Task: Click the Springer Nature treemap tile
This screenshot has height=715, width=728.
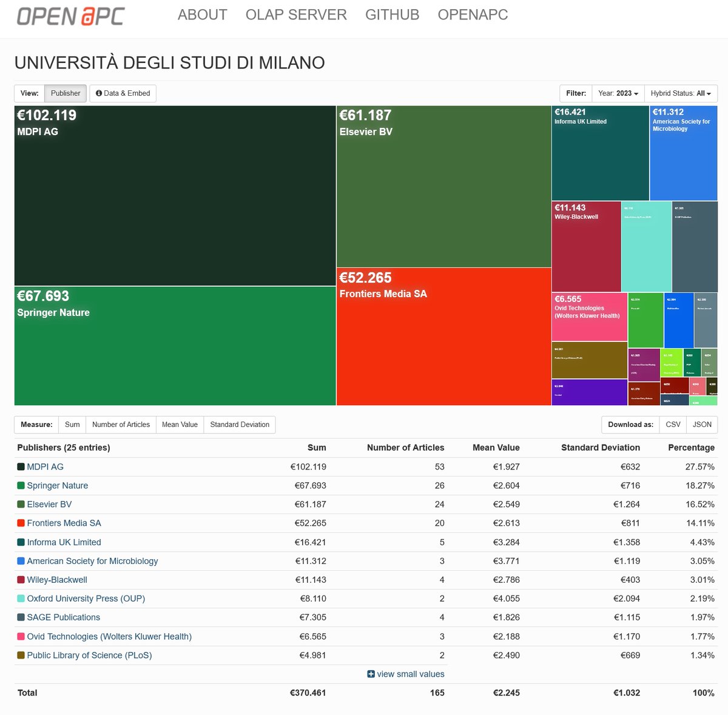Action: coord(175,346)
